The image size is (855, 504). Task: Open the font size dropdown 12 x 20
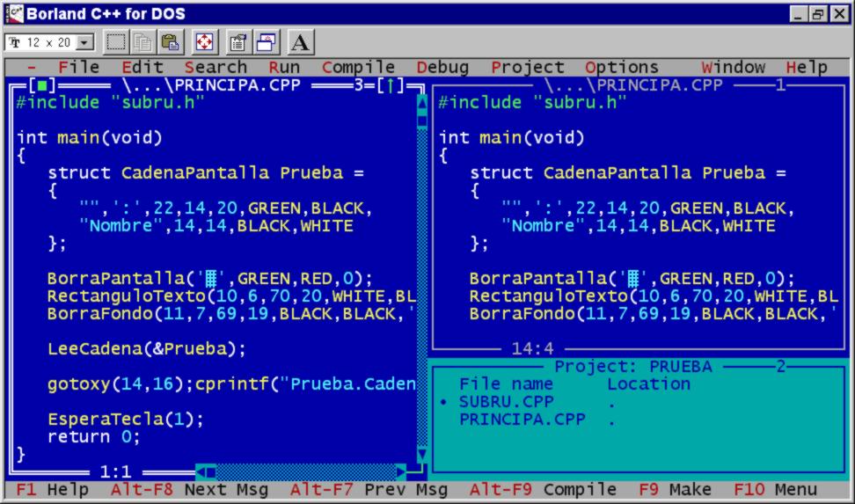point(85,42)
